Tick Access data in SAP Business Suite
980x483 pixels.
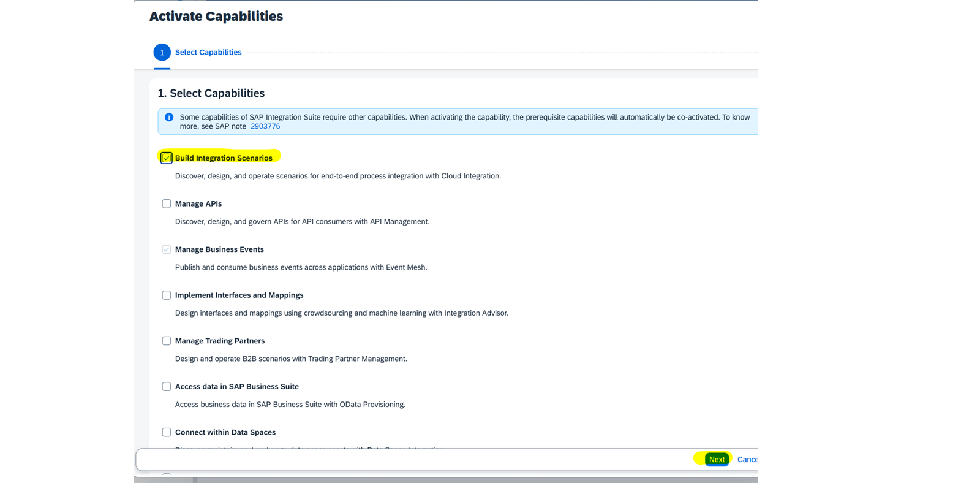pyautogui.click(x=166, y=387)
